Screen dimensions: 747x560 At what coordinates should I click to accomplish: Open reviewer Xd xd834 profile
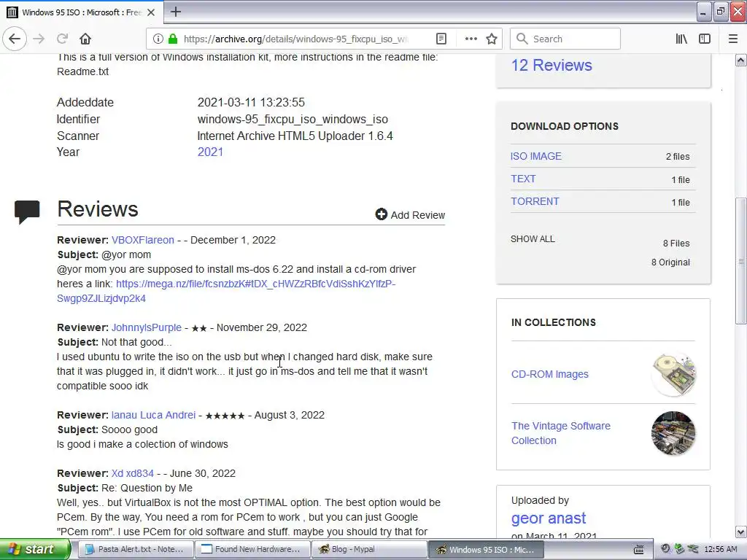[133, 473]
